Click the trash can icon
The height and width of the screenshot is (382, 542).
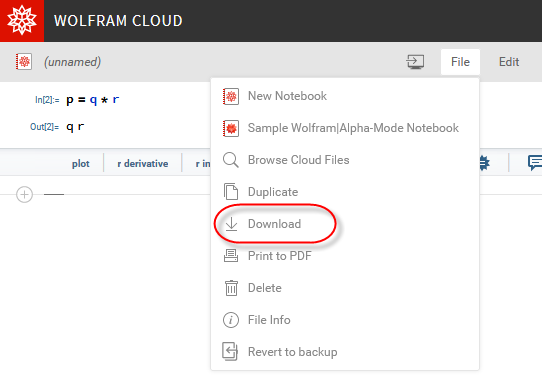(x=231, y=288)
